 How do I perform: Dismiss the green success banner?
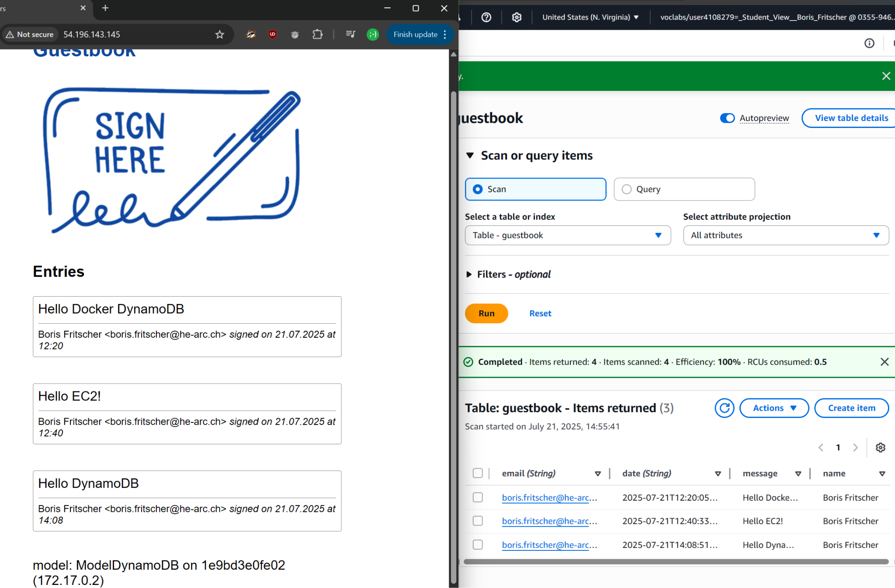coord(886,76)
